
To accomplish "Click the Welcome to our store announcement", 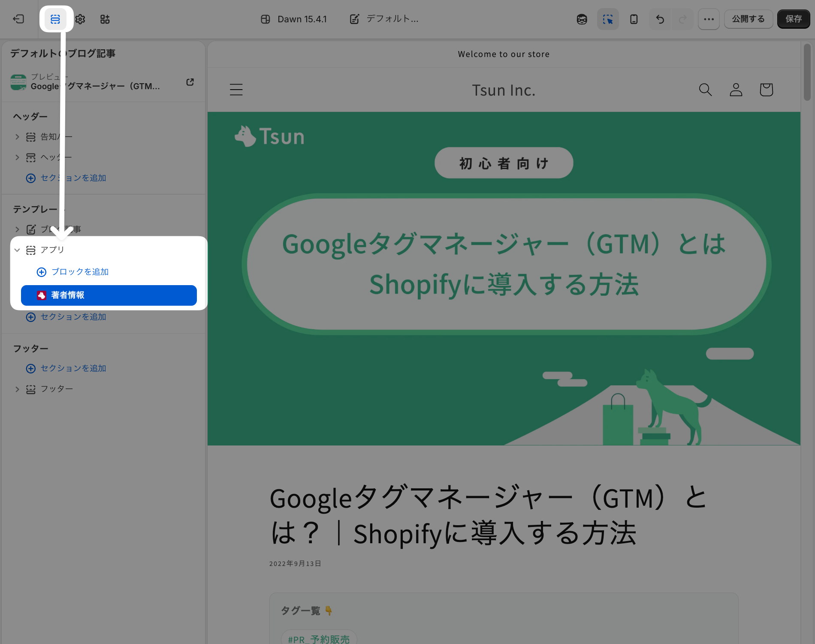I will point(504,54).
